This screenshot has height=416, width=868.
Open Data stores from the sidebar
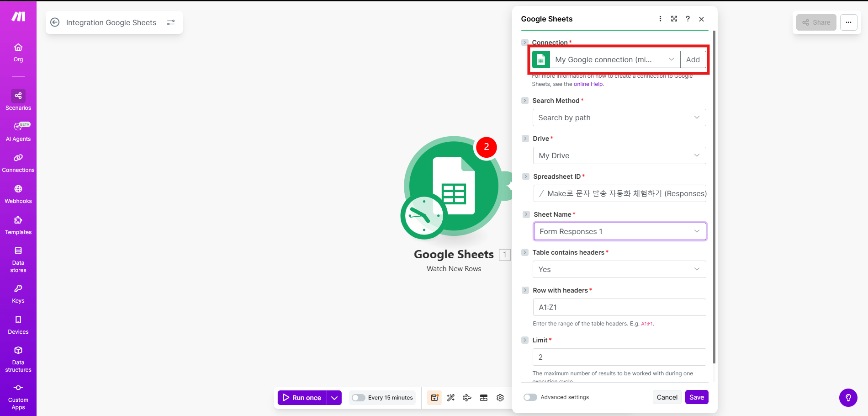coord(18,258)
